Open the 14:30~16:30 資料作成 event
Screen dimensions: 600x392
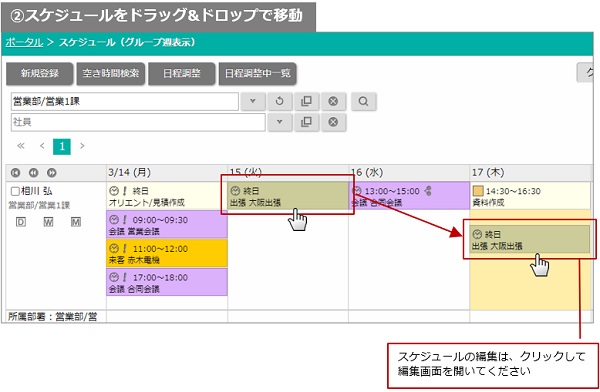point(530,196)
